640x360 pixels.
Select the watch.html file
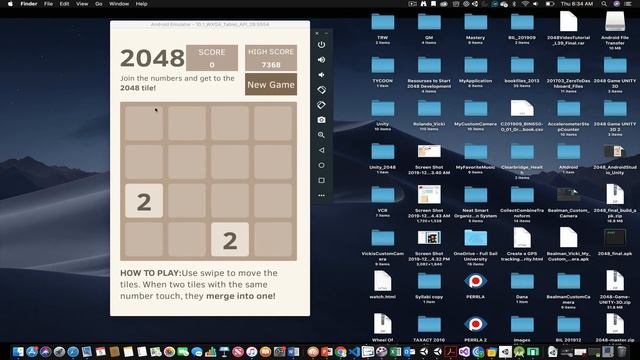(x=382, y=281)
